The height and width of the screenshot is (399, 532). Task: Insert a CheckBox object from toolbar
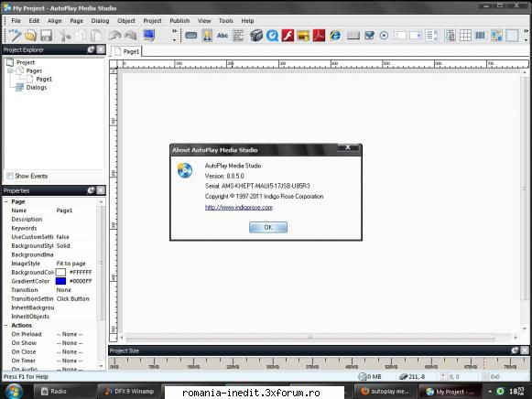pos(369,36)
